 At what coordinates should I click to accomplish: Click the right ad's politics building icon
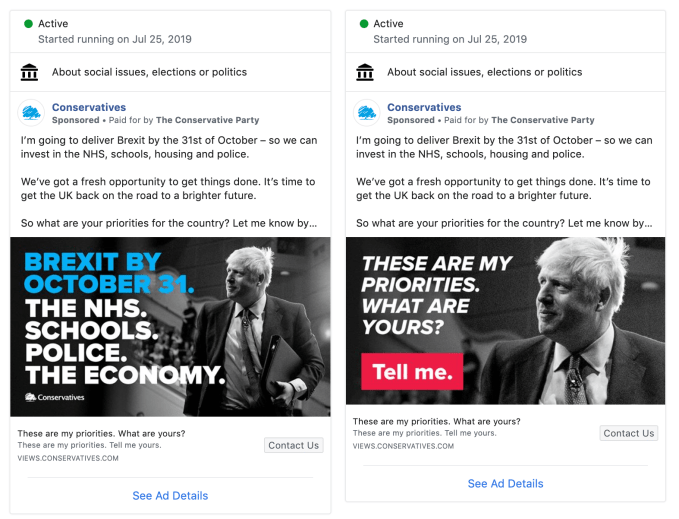[x=366, y=72]
